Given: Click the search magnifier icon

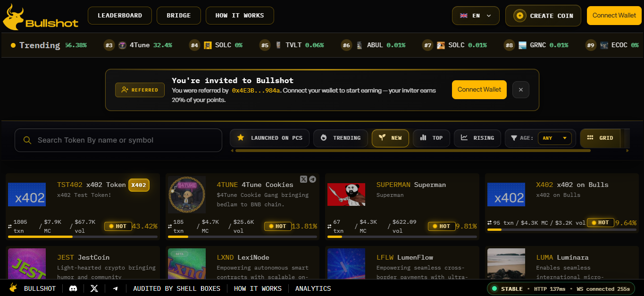Looking at the screenshot, I should (27, 140).
